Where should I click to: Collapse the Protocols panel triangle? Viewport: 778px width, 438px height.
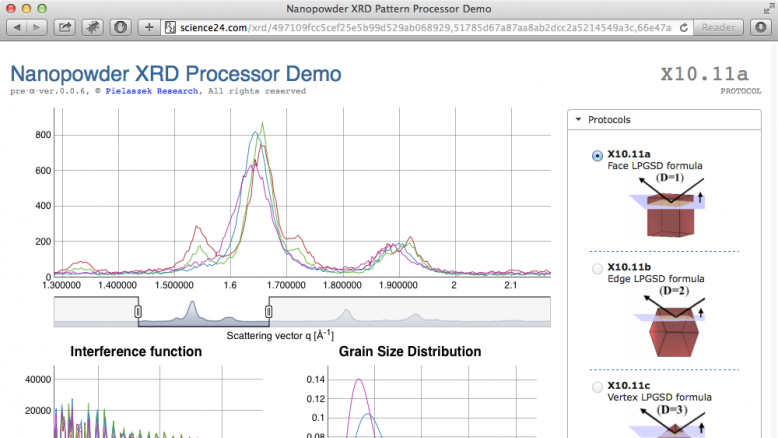click(x=578, y=120)
